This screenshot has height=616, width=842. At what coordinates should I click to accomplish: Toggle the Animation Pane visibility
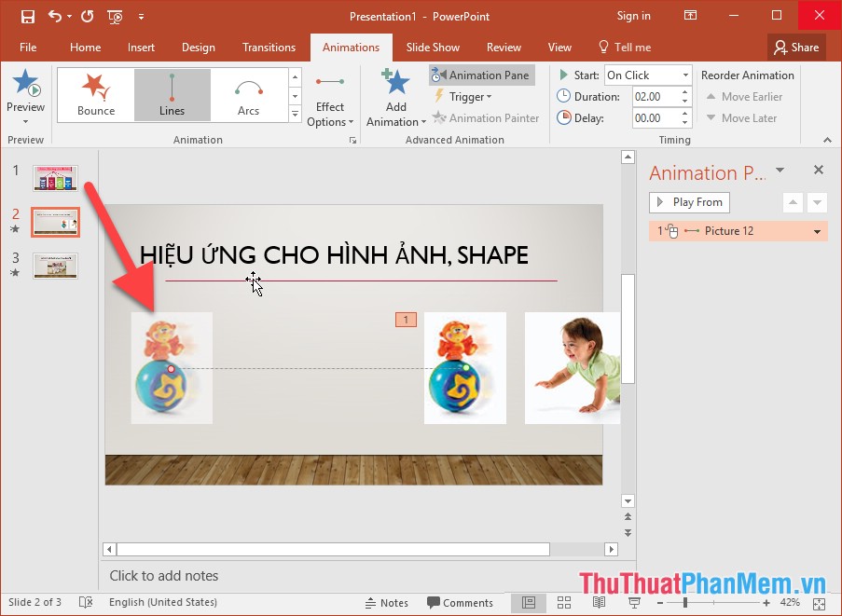coord(482,75)
